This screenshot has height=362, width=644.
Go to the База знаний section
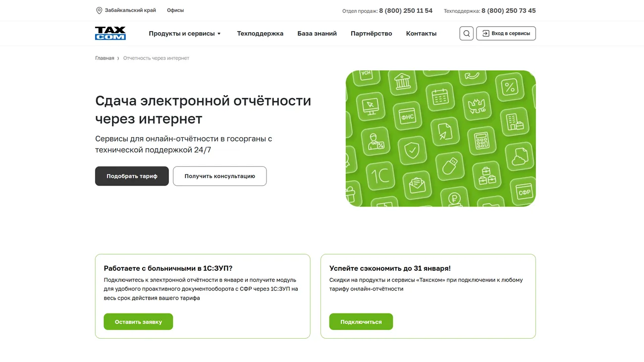(317, 33)
